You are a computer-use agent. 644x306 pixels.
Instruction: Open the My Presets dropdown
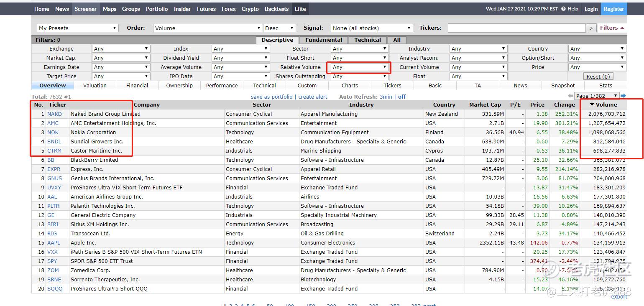pyautogui.click(x=78, y=28)
